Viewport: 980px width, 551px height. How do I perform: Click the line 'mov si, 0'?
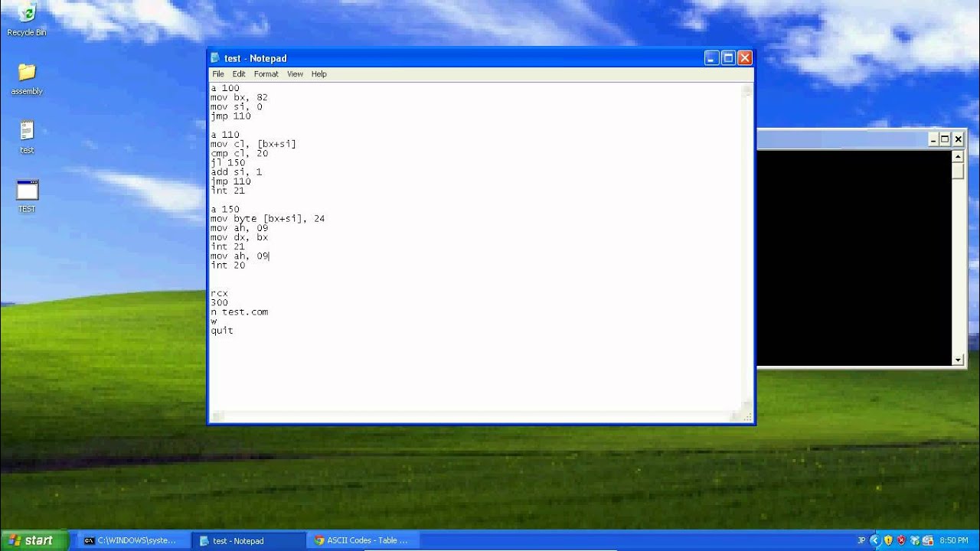pyautogui.click(x=236, y=107)
